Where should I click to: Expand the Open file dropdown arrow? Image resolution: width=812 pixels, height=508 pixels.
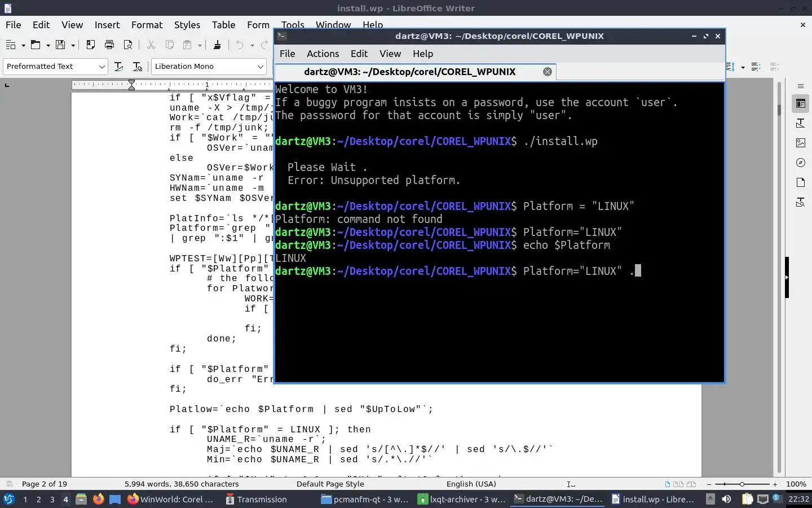[x=48, y=45]
